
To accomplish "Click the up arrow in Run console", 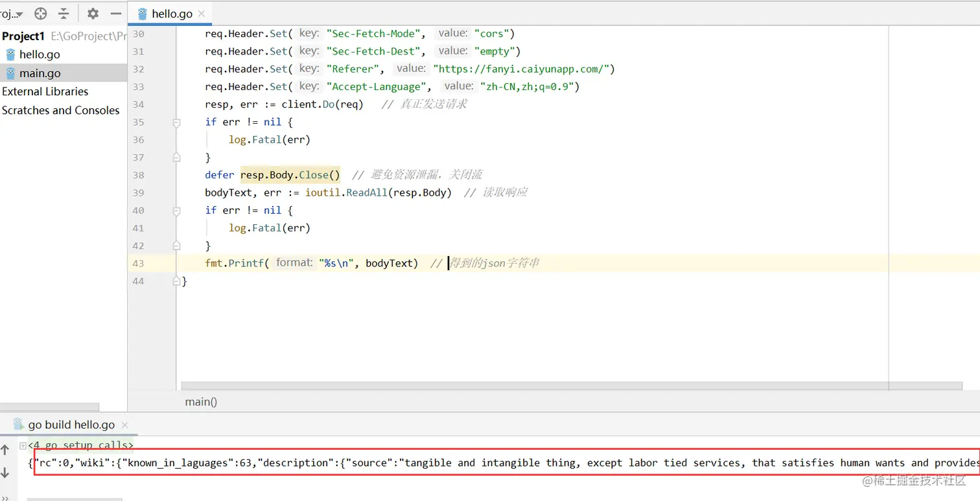I will tap(5, 449).
